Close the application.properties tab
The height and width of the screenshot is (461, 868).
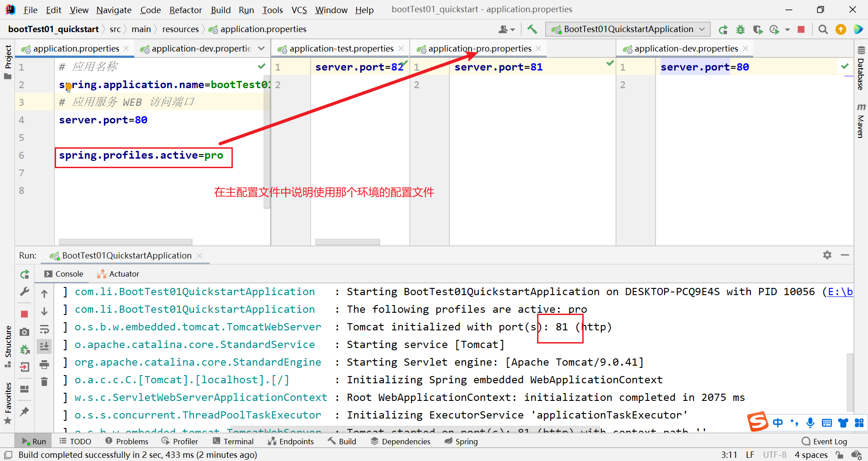click(x=126, y=48)
